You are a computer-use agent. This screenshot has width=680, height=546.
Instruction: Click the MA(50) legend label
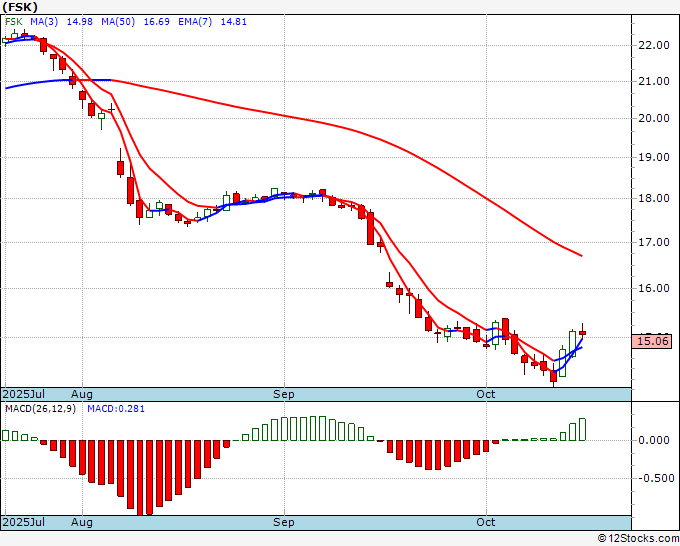(118, 22)
